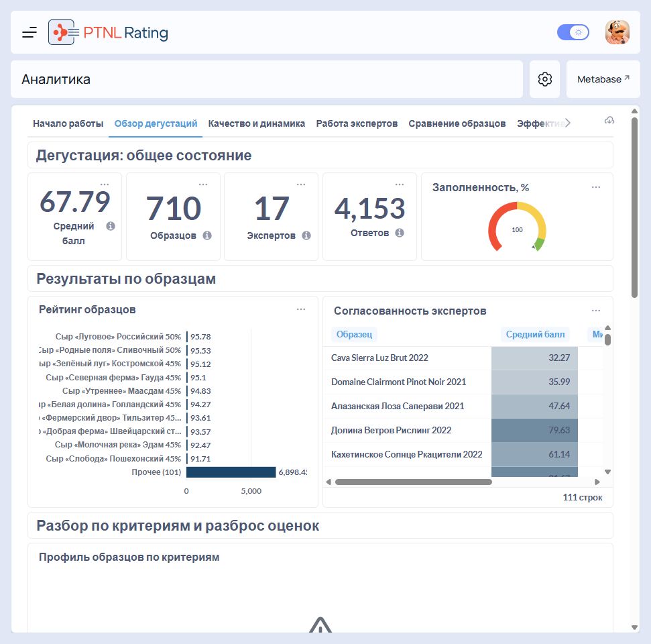
Task: Click the 79.63 score cell
Action: click(535, 430)
